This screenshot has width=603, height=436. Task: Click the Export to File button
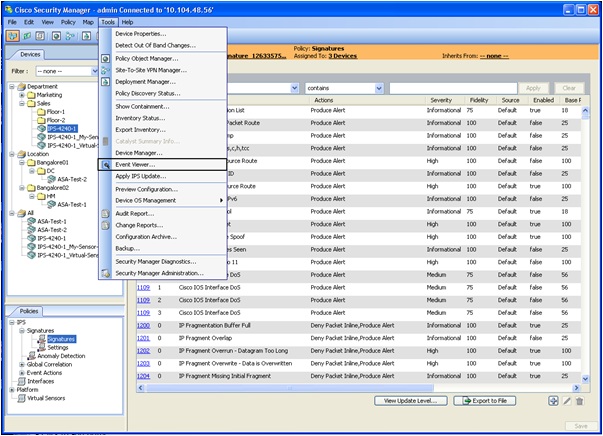coord(485,401)
